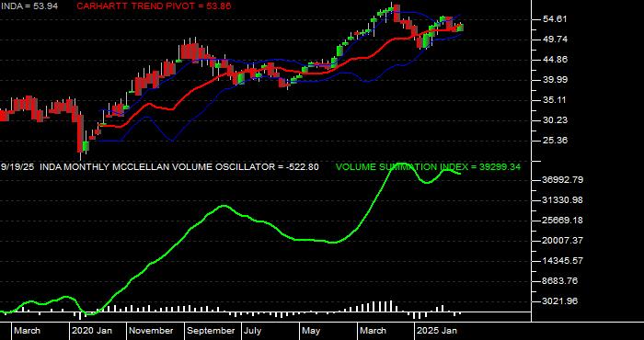Image resolution: width=644 pixels, height=340 pixels.
Task: Click the May time axis label
Action: tap(311, 331)
